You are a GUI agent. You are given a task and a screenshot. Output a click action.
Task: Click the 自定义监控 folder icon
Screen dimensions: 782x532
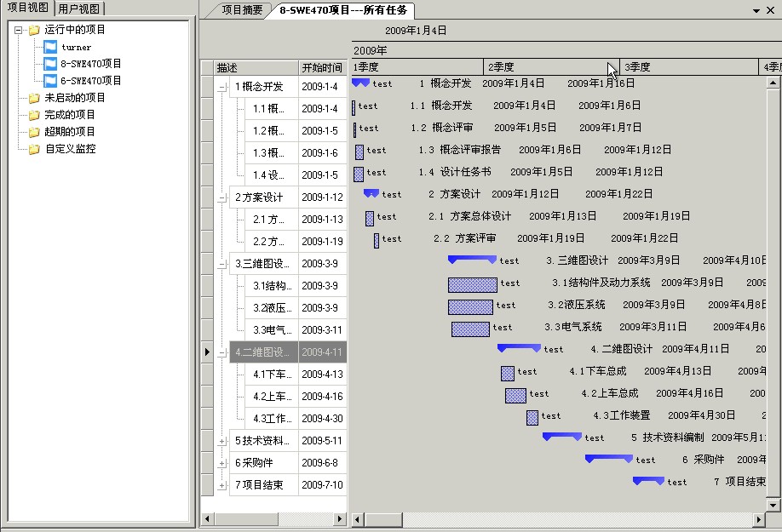coord(34,149)
